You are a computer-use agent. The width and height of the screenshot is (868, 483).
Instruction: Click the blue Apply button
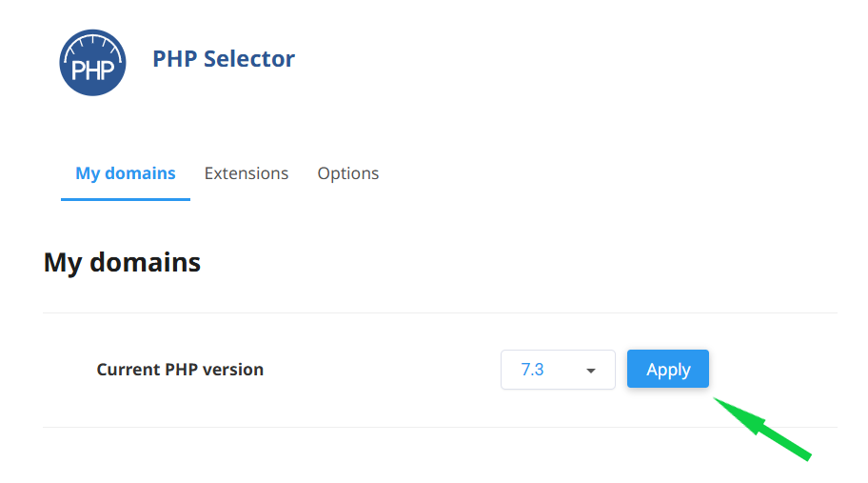click(x=667, y=369)
